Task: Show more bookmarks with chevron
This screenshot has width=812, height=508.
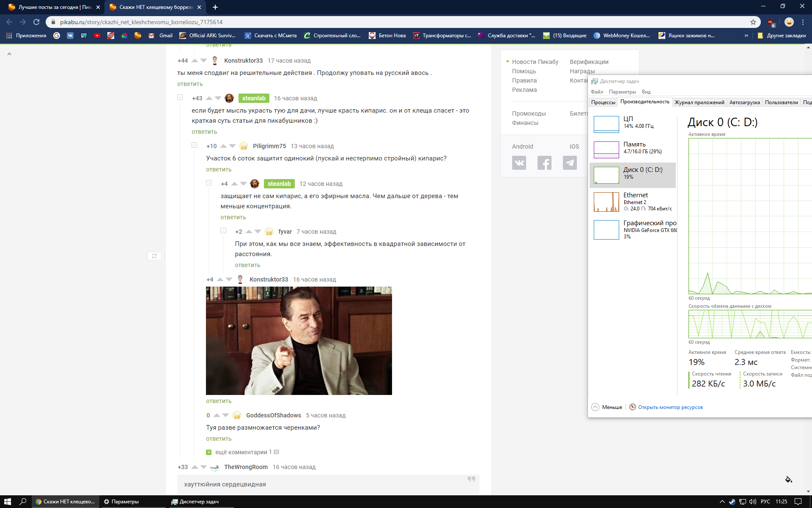Action: pos(746,36)
